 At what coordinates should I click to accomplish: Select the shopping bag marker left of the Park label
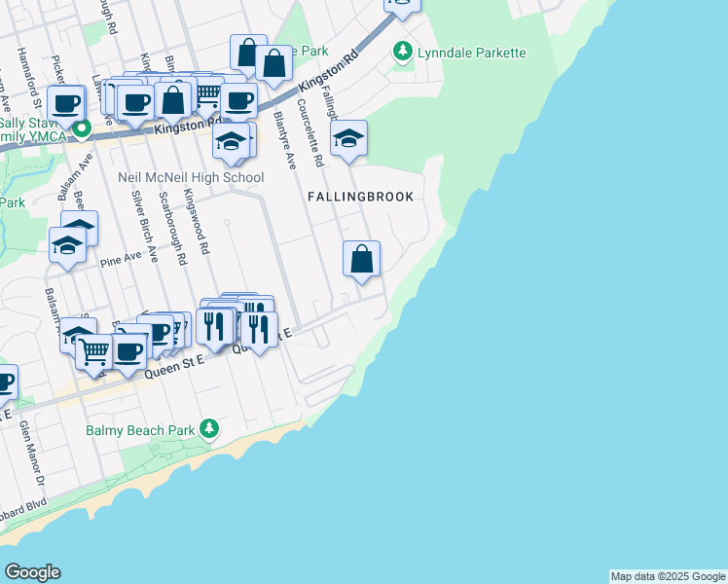[246, 54]
